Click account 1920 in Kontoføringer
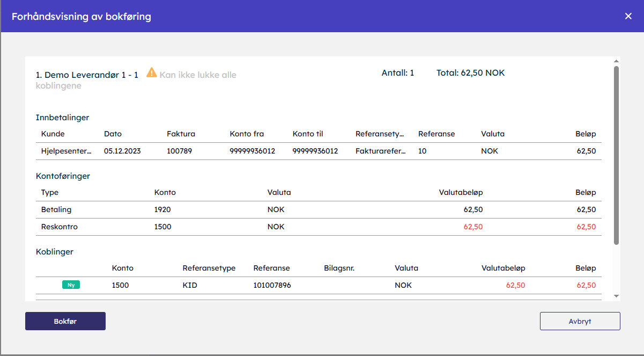 162,209
